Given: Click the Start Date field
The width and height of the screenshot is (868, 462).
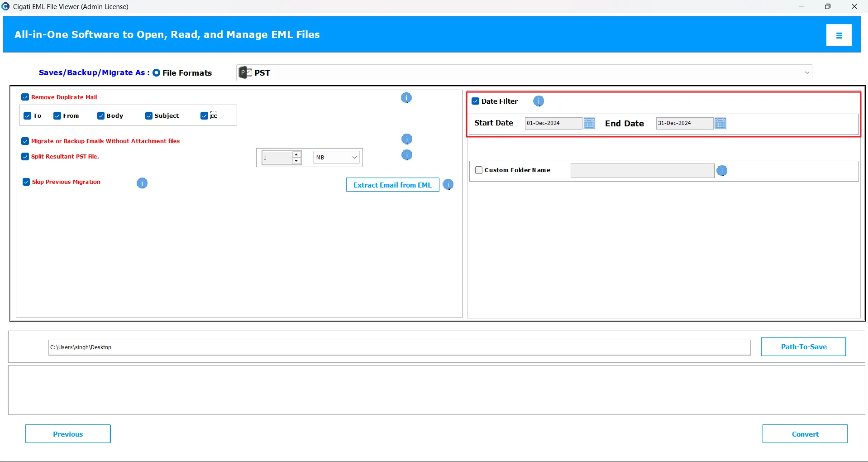Looking at the screenshot, I should tap(553, 123).
